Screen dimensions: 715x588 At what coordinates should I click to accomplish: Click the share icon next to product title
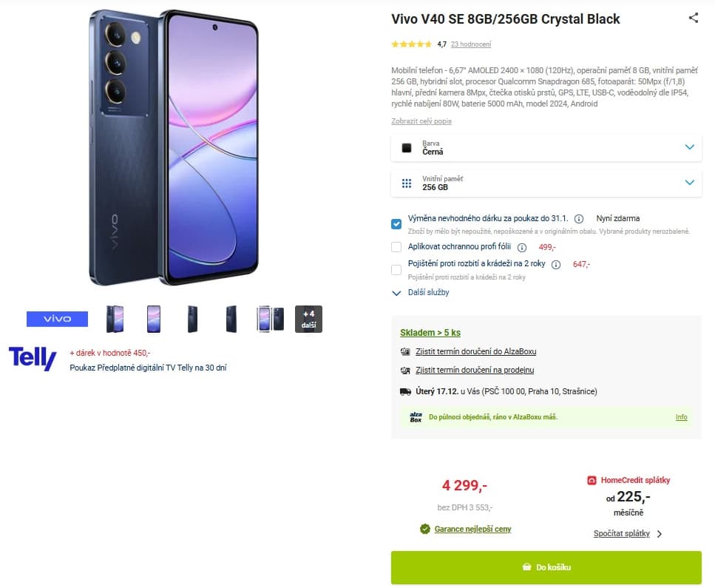pyautogui.click(x=693, y=18)
